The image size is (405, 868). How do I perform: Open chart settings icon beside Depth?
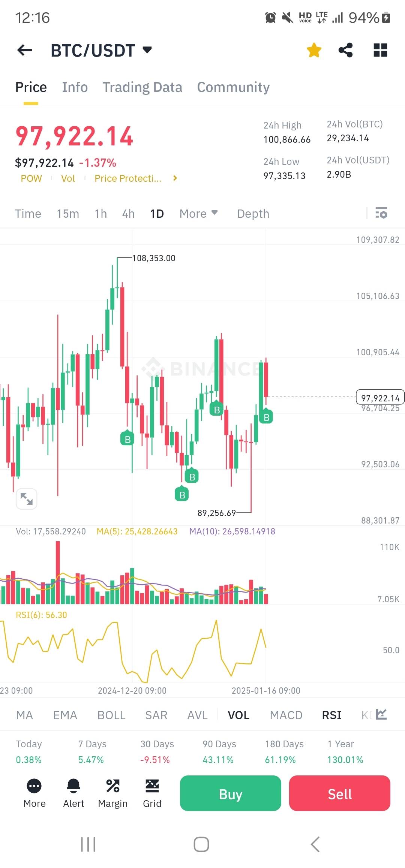[381, 214]
